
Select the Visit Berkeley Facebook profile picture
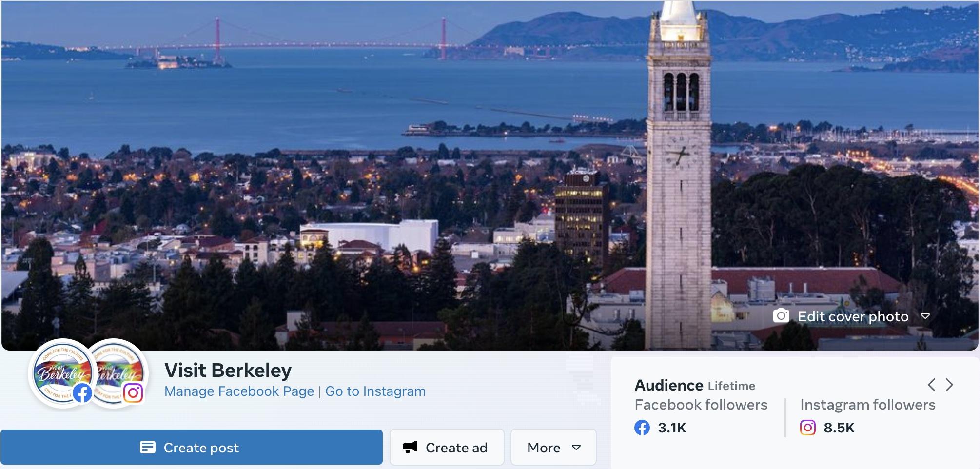click(59, 371)
